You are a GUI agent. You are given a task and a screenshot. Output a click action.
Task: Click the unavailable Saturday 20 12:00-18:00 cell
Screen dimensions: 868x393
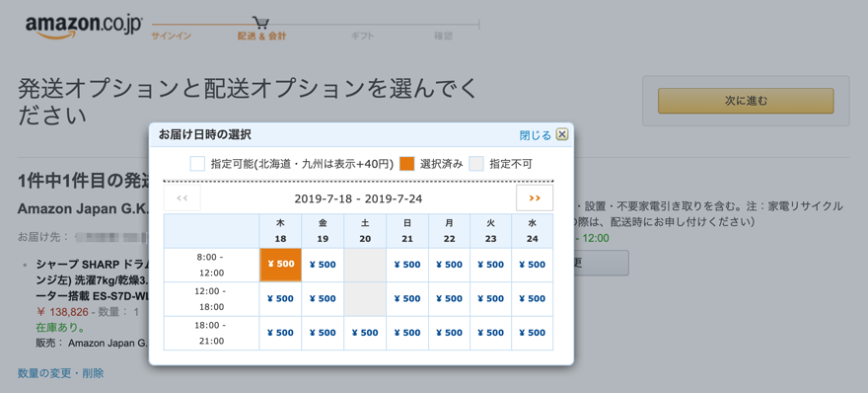(365, 299)
